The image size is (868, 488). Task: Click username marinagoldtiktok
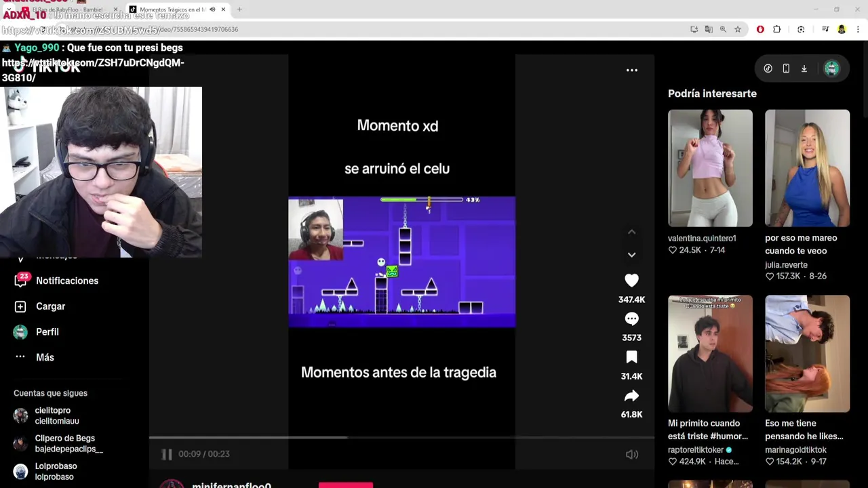point(795,450)
